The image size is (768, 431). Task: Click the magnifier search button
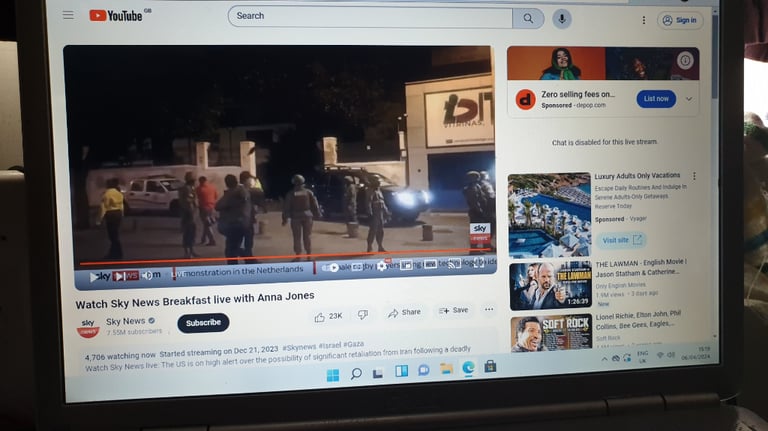pos(528,19)
